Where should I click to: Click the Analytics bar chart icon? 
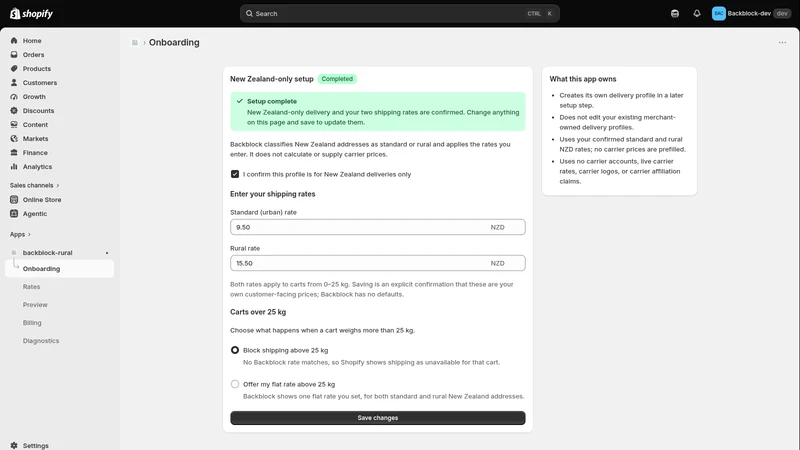14,167
